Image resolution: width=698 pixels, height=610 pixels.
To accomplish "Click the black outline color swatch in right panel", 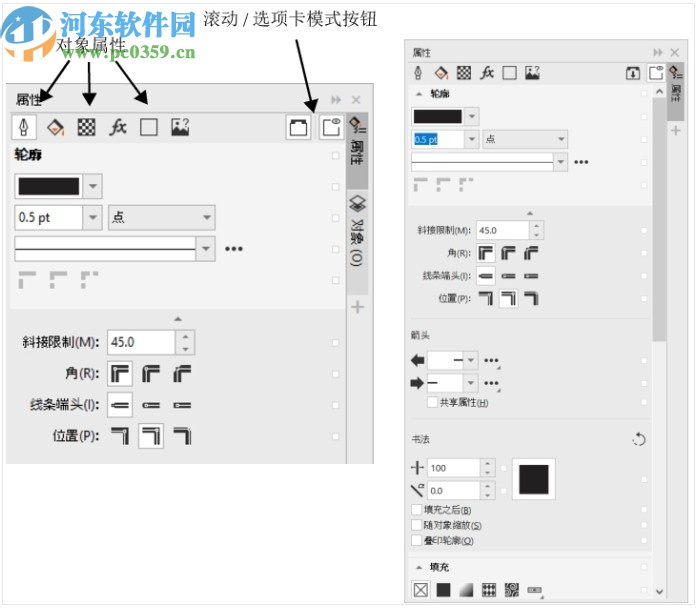I will pos(438,117).
